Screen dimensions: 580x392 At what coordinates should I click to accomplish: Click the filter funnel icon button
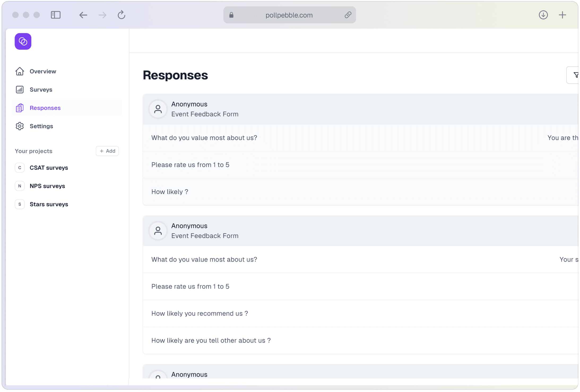coord(575,75)
